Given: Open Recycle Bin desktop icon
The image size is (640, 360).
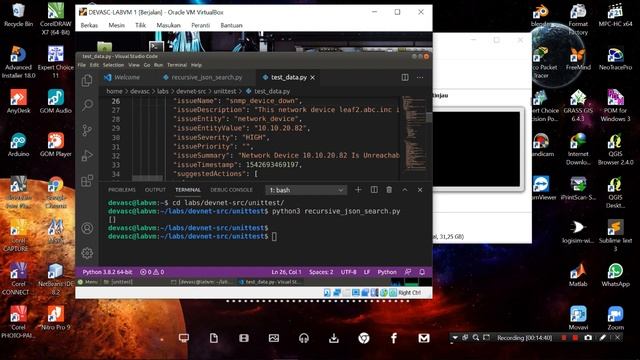Looking at the screenshot, I should (18, 15).
